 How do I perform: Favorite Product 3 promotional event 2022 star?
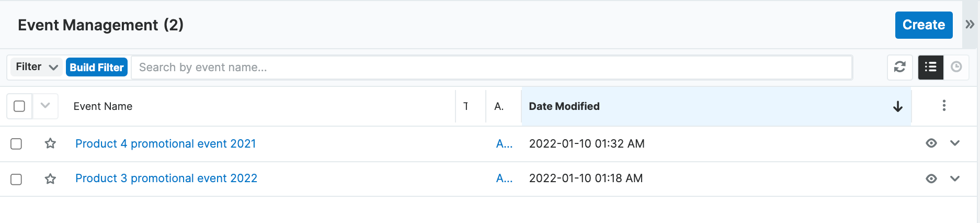(x=50, y=179)
